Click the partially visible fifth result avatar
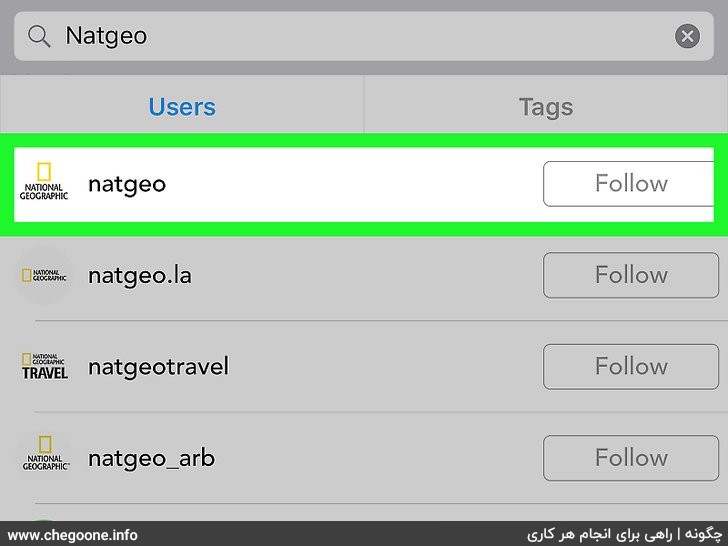Viewport: 728px width, 546px height. coord(43,519)
